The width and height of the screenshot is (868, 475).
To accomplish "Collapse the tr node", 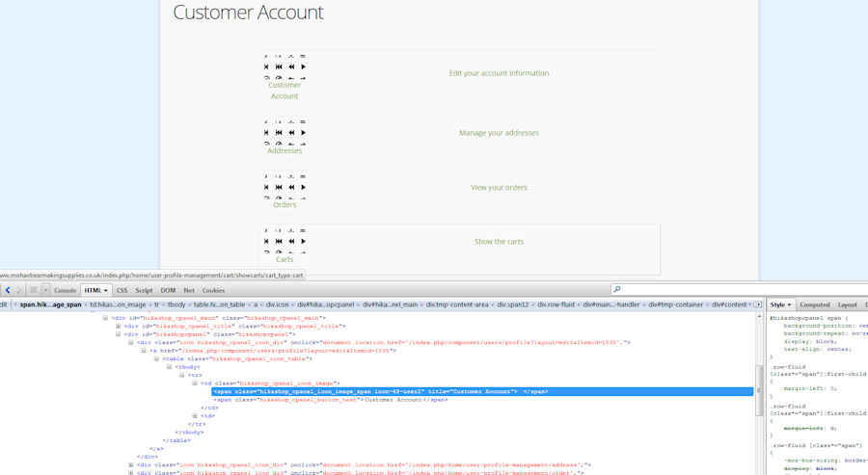I will [x=181, y=375].
